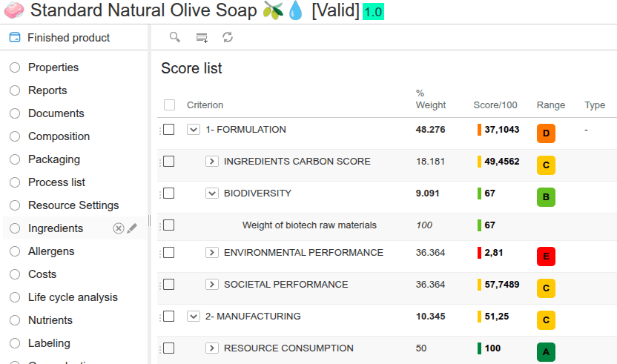Click the refresh toolbar icon

(228, 37)
